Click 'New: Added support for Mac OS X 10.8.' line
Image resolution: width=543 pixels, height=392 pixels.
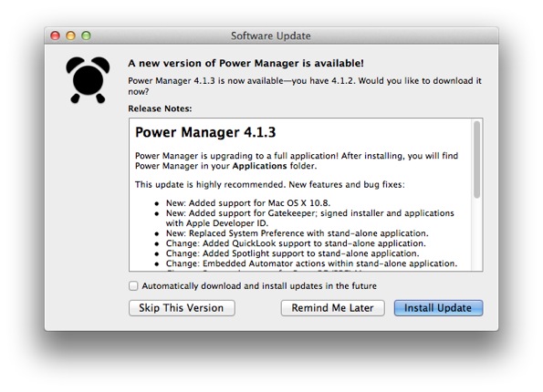click(x=248, y=202)
